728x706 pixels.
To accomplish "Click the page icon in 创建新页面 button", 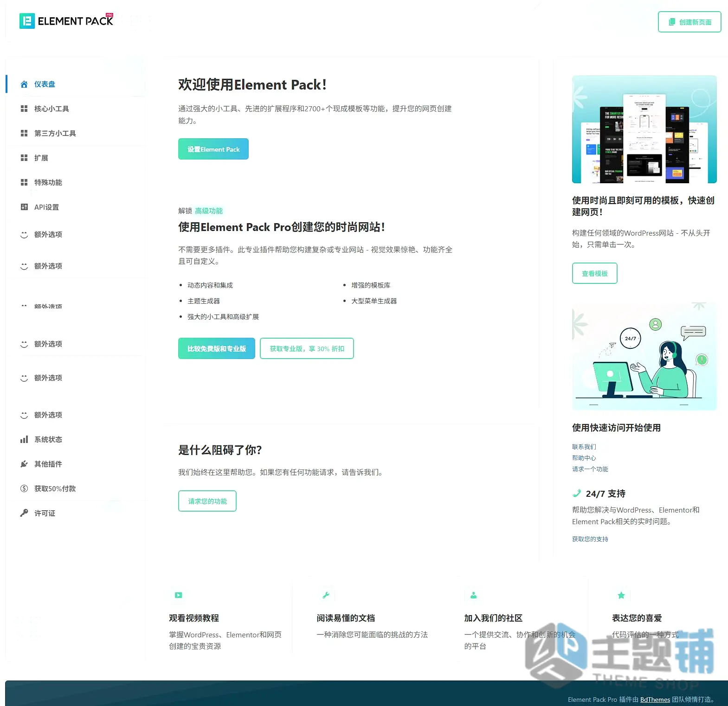I will [672, 22].
